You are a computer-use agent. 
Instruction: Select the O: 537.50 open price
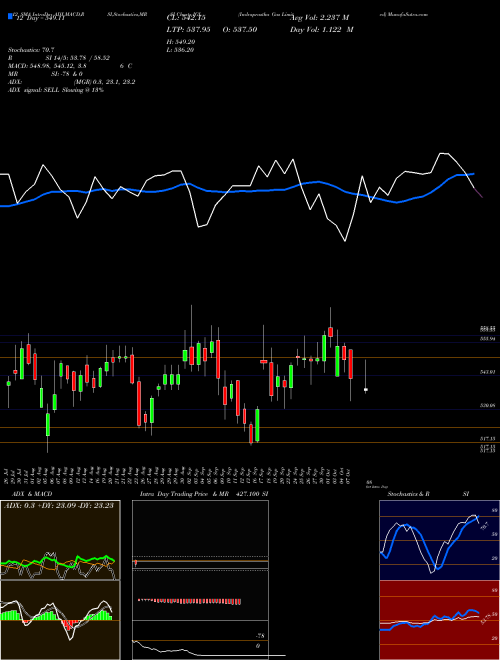pos(238,29)
